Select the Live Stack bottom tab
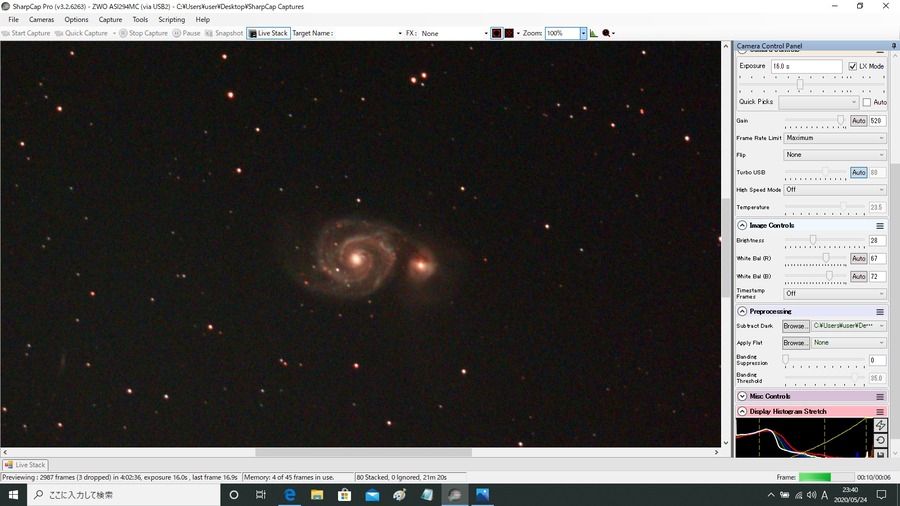Viewport: 900px width, 506px height. tap(25, 465)
